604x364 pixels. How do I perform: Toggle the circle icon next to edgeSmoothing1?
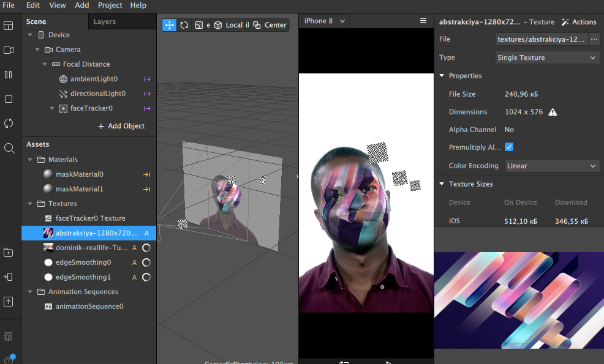click(x=146, y=277)
